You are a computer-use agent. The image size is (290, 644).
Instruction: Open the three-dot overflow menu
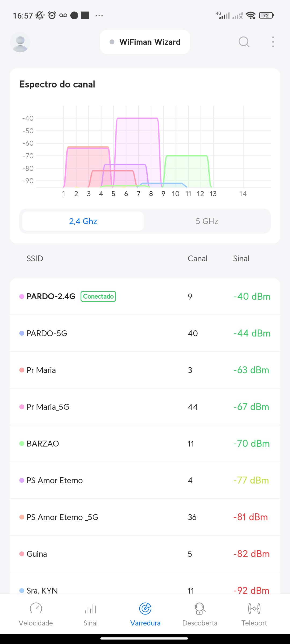coord(273,42)
